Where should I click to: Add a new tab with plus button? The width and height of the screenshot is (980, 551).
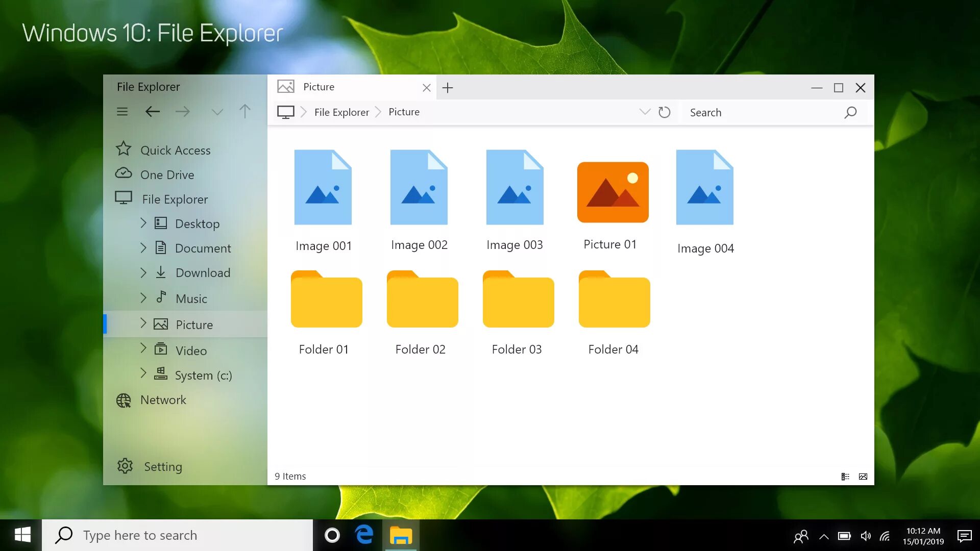click(448, 88)
